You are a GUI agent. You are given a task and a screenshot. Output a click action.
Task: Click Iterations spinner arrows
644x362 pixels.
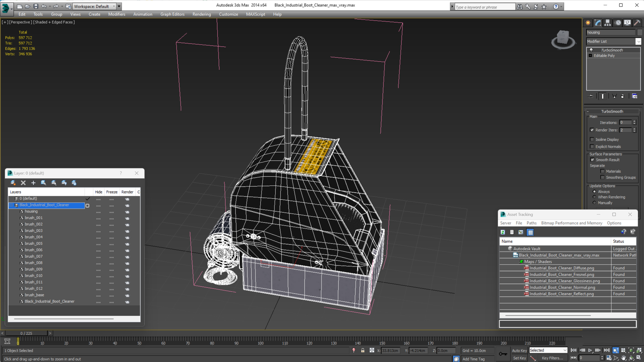click(635, 122)
